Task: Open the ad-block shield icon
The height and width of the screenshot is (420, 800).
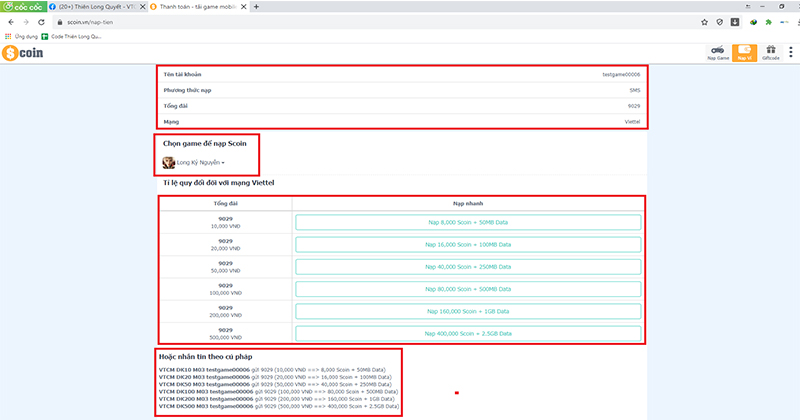Action: 719,22
